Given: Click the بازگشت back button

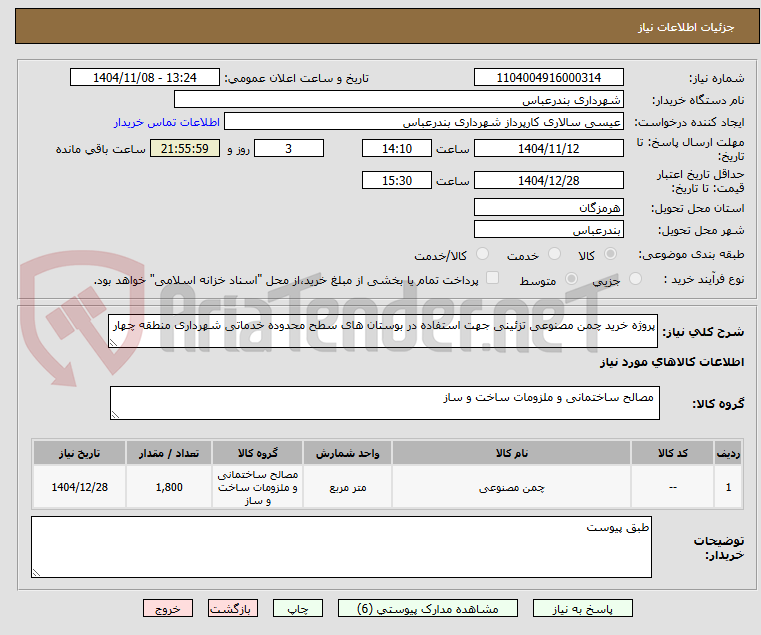Looking at the screenshot, I should (x=233, y=608).
